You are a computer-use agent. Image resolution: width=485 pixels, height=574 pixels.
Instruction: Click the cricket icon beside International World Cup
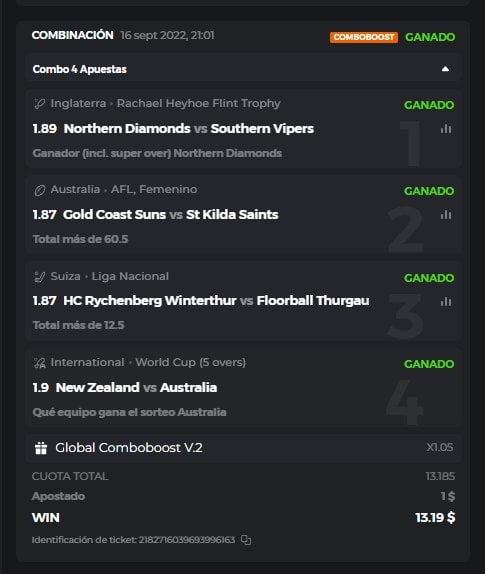pyautogui.click(x=40, y=363)
